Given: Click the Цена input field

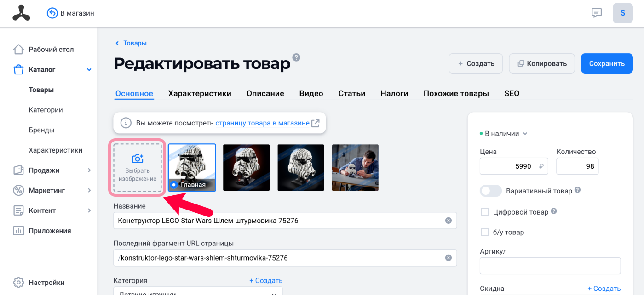Looking at the screenshot, I should [515, 166].
